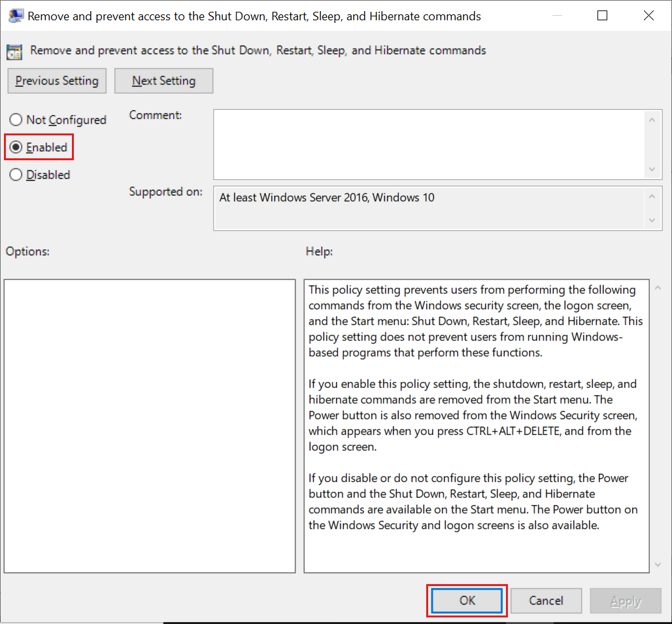Click the paragraph starting 'If you enable this policy'

point(473,415)
